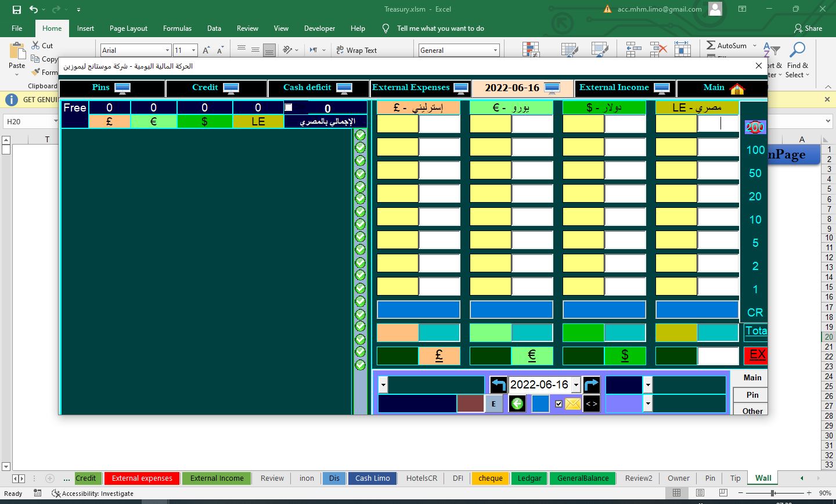This screenshot has height=504, width=836.
Task: Click the yellow envelope mail icon
Action: point(572,404)
